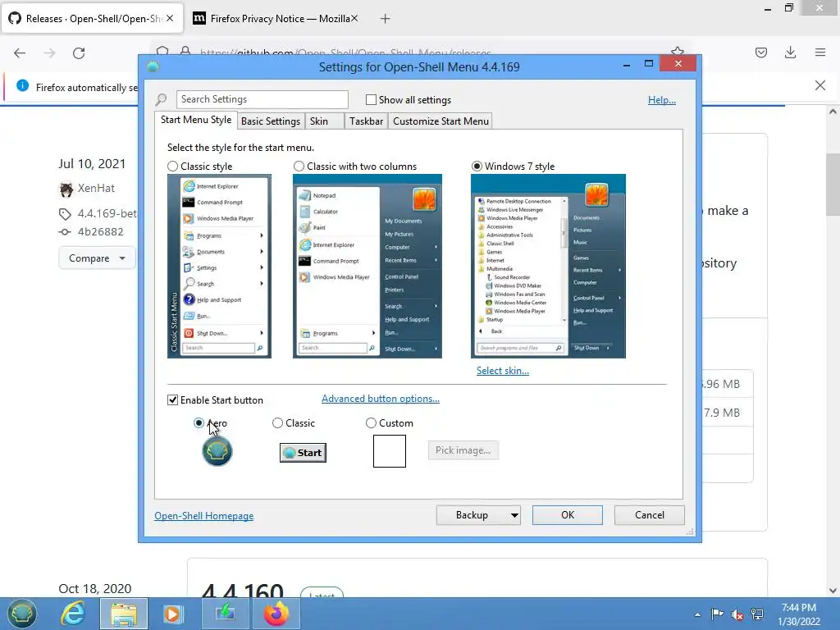
Task: Reload the Firefox page
Action: coord(79,52)
